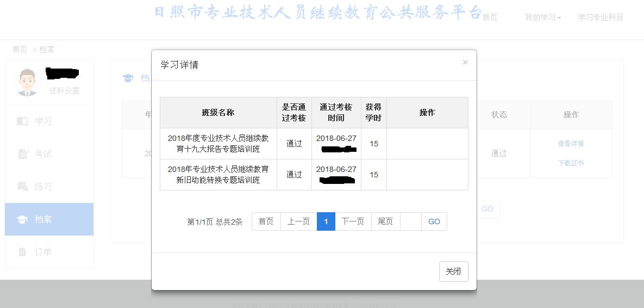Click the book icon beside 学习
The width and height of the screenshot is (644, 308).
tap(22, 121)
